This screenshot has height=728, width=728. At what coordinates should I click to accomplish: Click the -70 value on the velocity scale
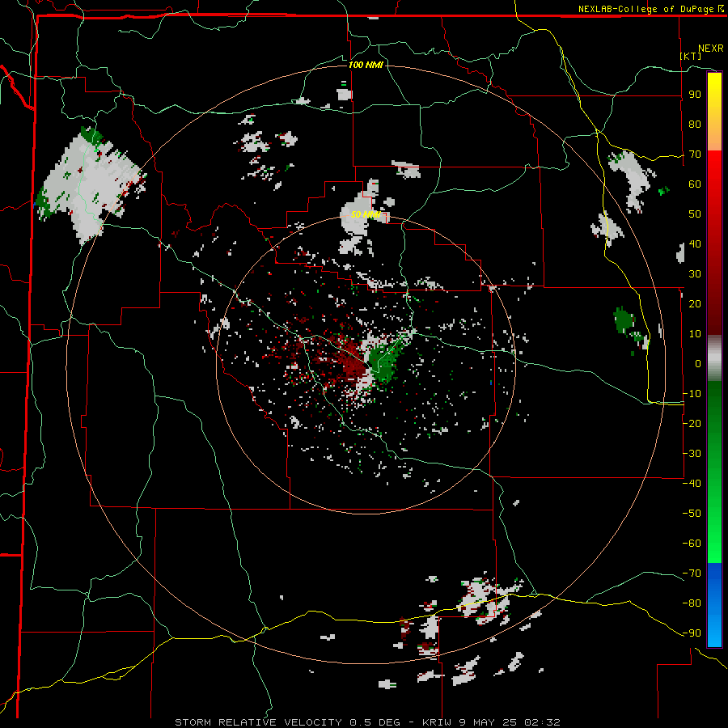pyautogui.click(x=692, y=573)
